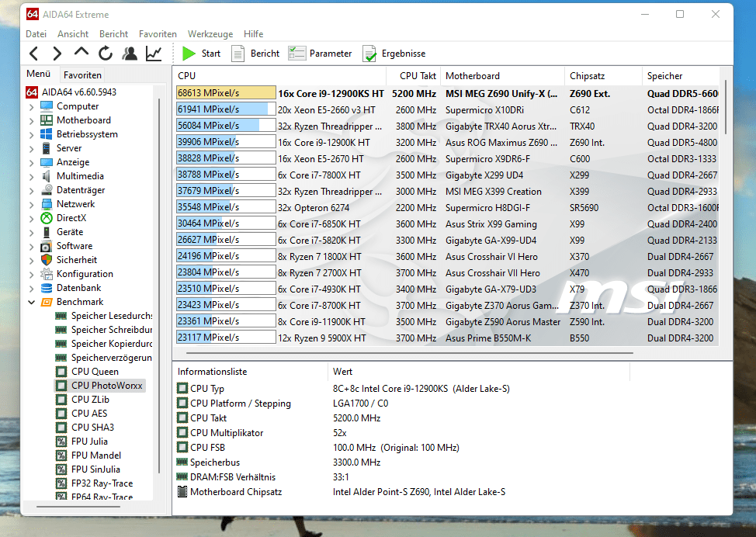Viewport: 756px width, 537px height.
Task: Go forward with the right arrow icon
Action: coord(57,54)
